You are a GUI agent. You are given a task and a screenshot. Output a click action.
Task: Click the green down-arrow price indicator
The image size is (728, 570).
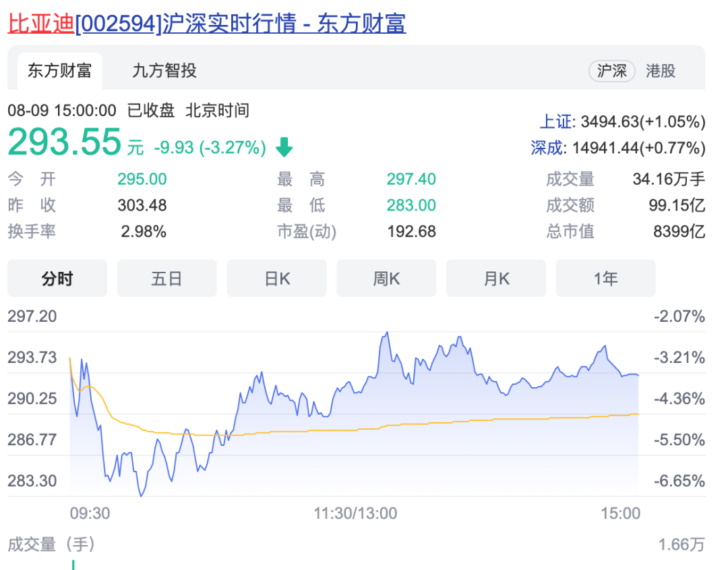284,147
